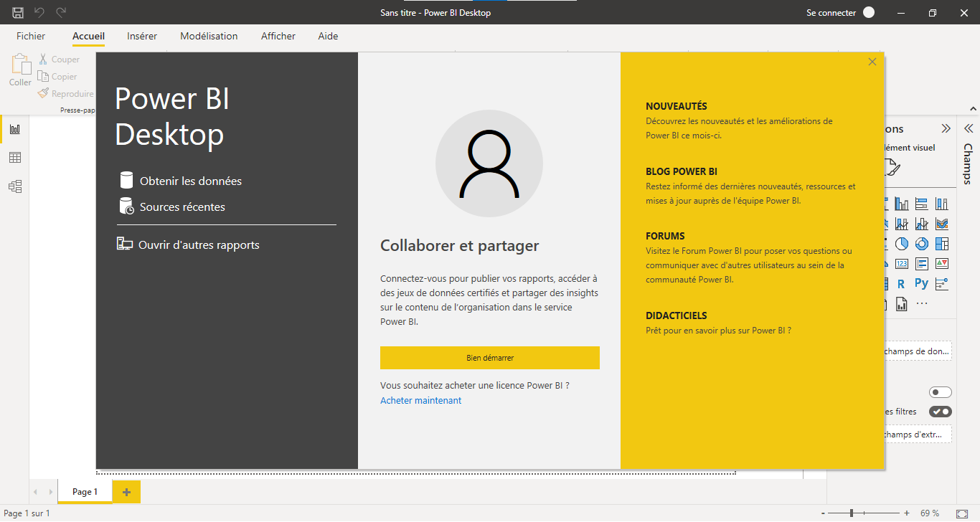Select the paginated report visual icon

click(x=902, y=304)
